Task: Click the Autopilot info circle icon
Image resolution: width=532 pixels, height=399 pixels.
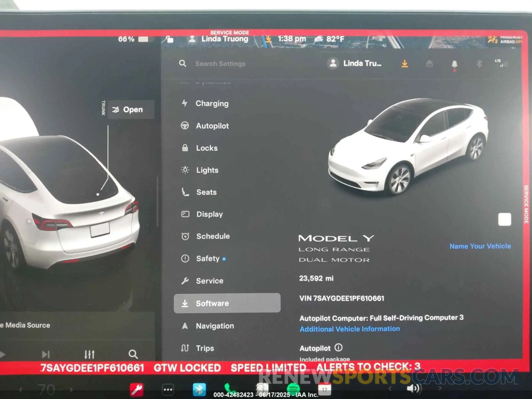Action: click(339, 347)
